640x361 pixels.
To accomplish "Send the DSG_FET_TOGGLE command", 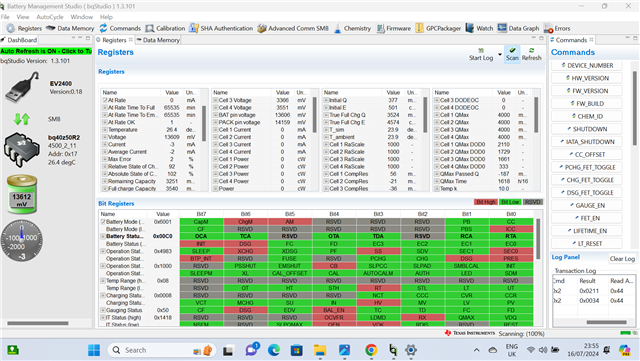I will click(587, 192).
